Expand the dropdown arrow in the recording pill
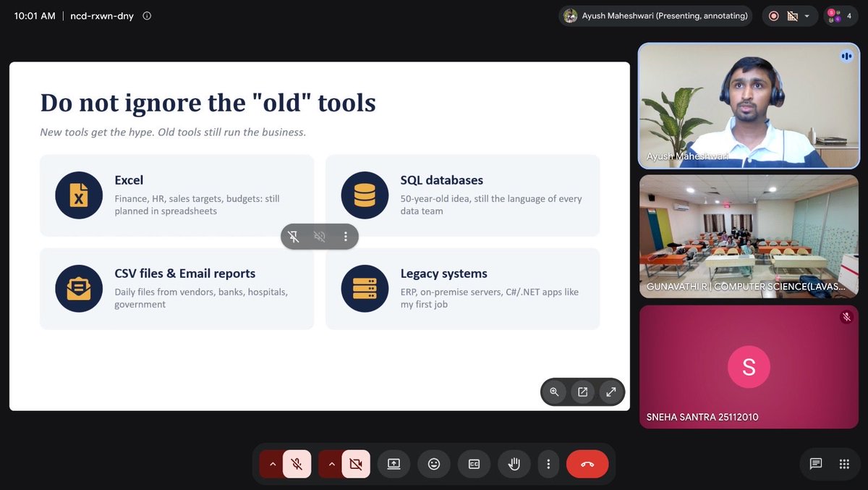Screen dimensions: 868x490 point(807,16)
